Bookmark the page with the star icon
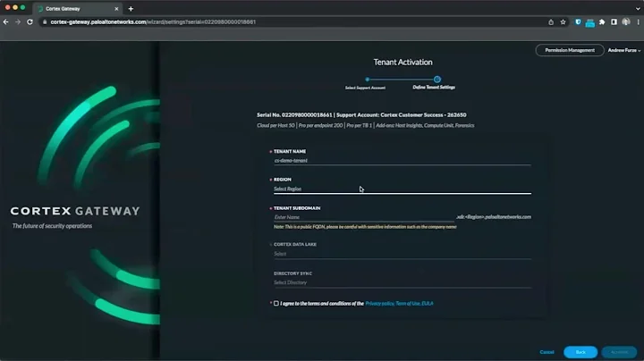The image size is (644, 361). coord(563,22)
